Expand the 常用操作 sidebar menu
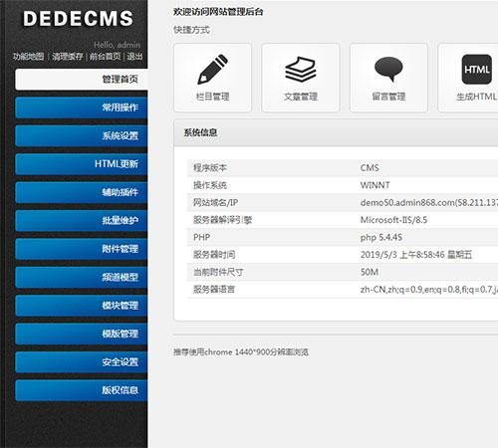 pos(82,108)
